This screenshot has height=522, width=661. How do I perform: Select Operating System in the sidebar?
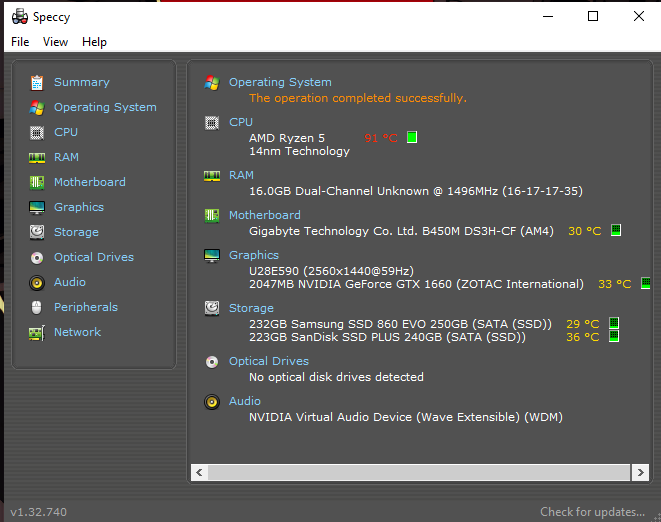105,107
